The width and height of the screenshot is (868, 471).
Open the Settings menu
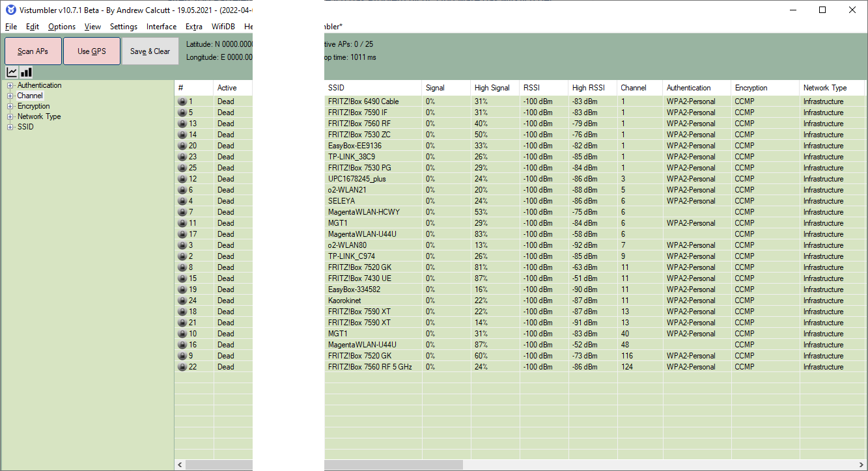[124, 27]
